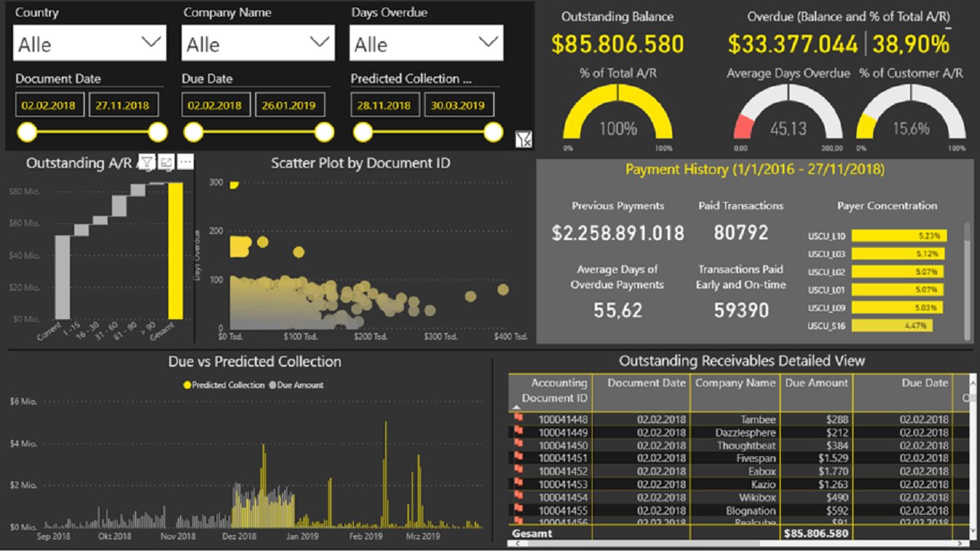Screen dimensions: 980x551
Task: Sort table by Company Name column header
Action: [x=735, y=383]
